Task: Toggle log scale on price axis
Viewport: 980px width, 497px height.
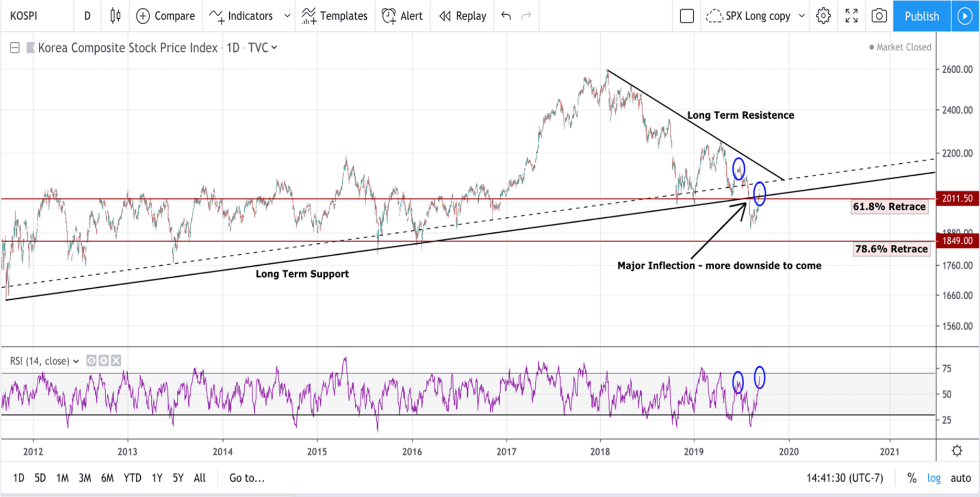Action: (x=934, y=478)
